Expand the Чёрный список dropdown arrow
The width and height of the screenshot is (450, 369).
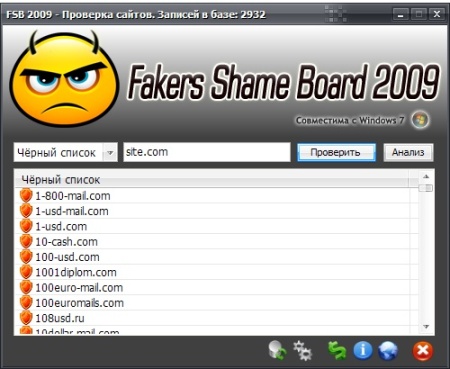coord(110,153)
